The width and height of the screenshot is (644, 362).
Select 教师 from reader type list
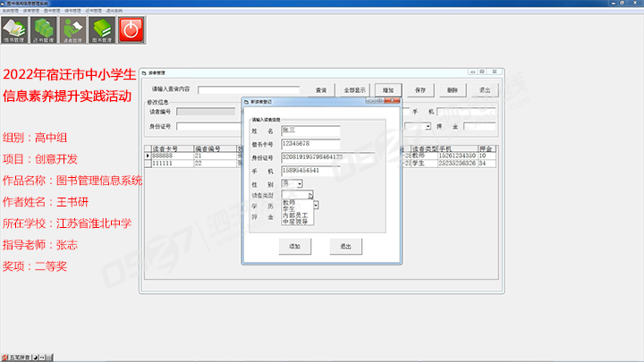tap(297, 203)
